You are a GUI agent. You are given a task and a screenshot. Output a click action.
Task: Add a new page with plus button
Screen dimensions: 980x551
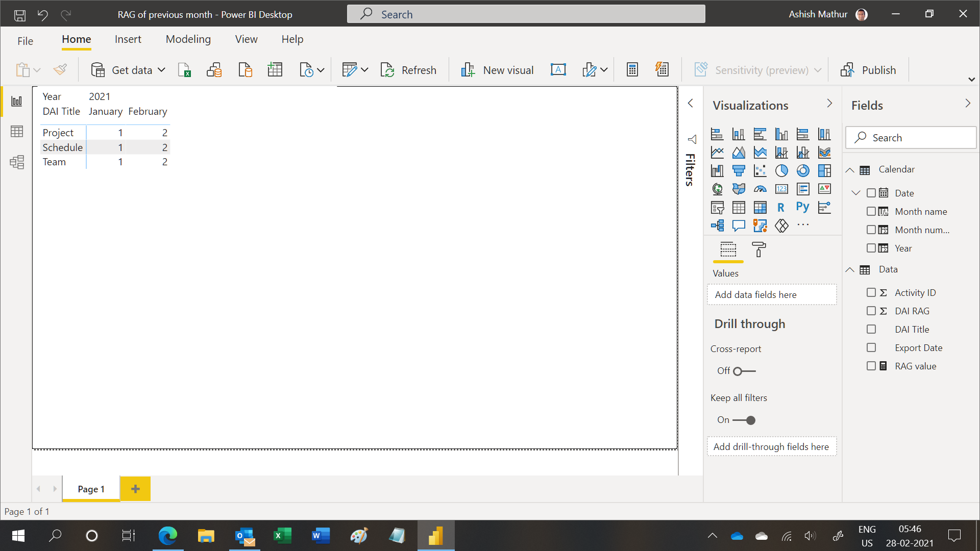135,489
